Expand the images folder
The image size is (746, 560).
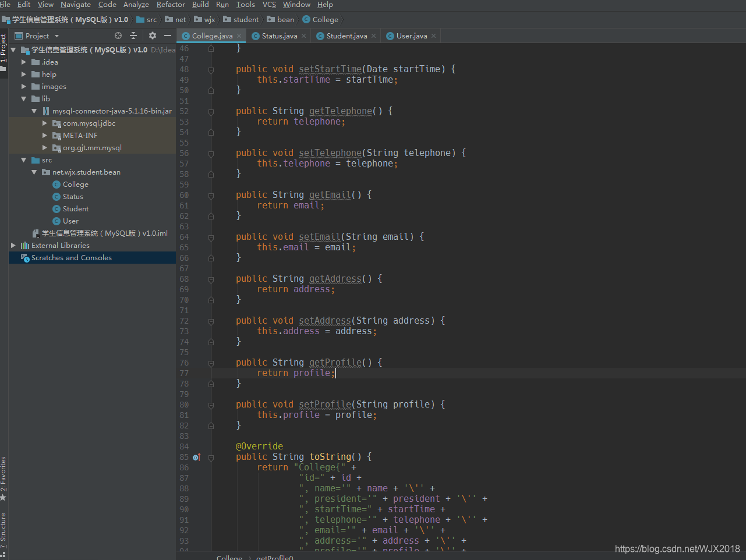[x=24, y=87]
